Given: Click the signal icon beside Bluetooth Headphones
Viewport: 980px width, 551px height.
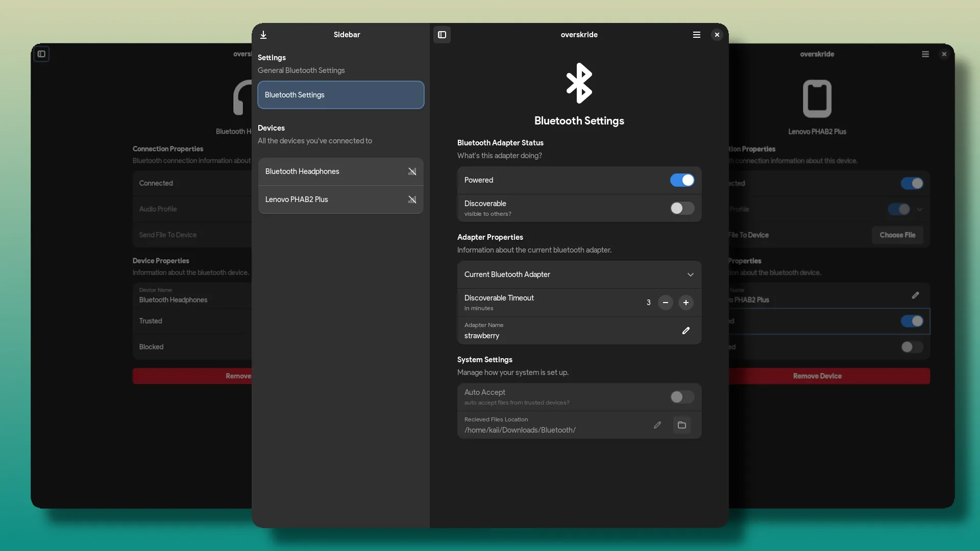Looking at the screenshot, I should click(412, 171).
